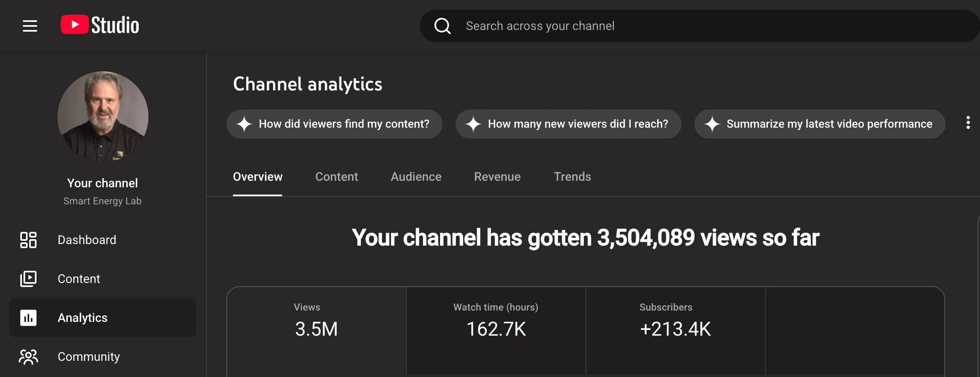Click sparkle icon on viewers find content chip
This screenshot has width=980, height=377.
click(x=244, y=124)
